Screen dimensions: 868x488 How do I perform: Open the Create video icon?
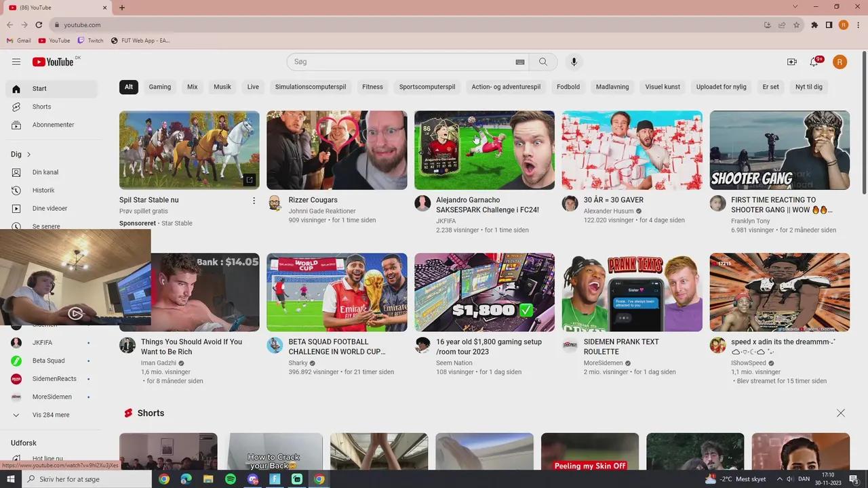click(791, 62)
